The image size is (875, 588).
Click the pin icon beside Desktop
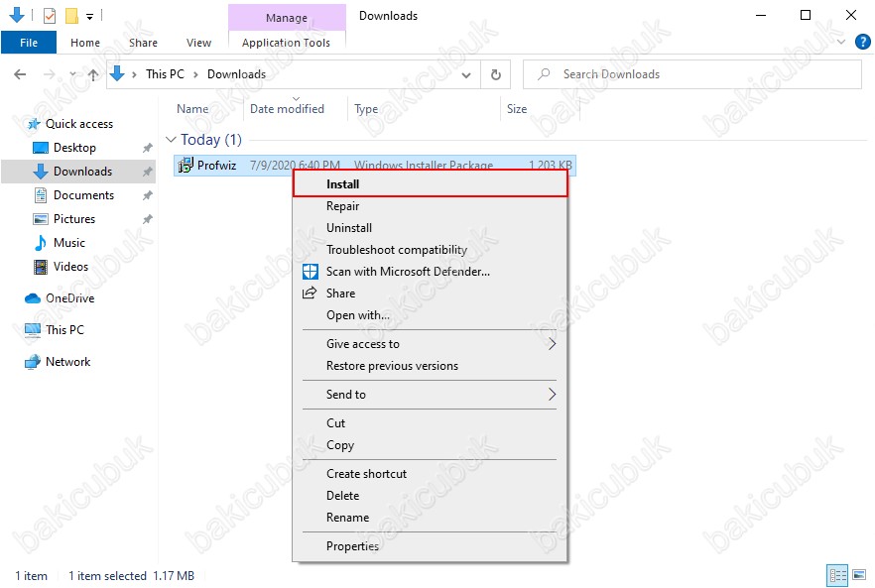147,148
